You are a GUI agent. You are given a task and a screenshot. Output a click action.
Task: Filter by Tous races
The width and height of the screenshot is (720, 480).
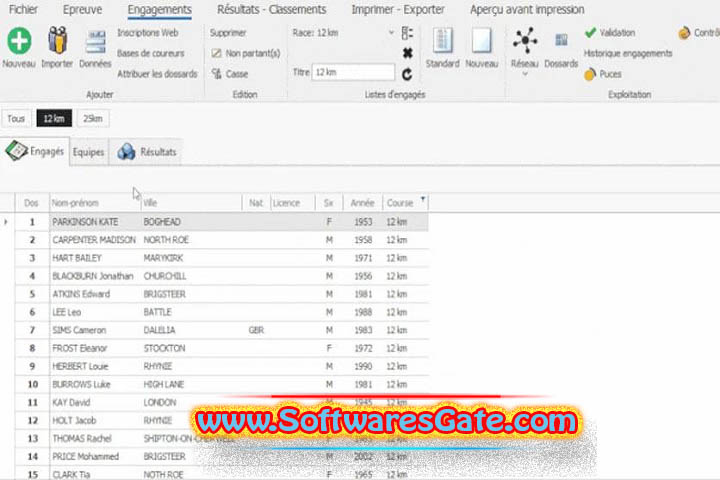[x=16, y=119]
